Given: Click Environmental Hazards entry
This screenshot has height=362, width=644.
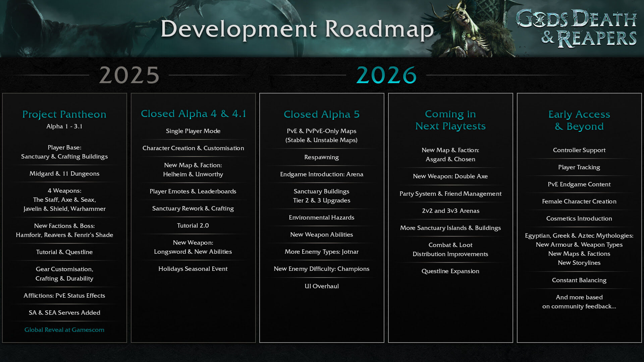Looking at the screenshot, I should [x=322, y=218].
